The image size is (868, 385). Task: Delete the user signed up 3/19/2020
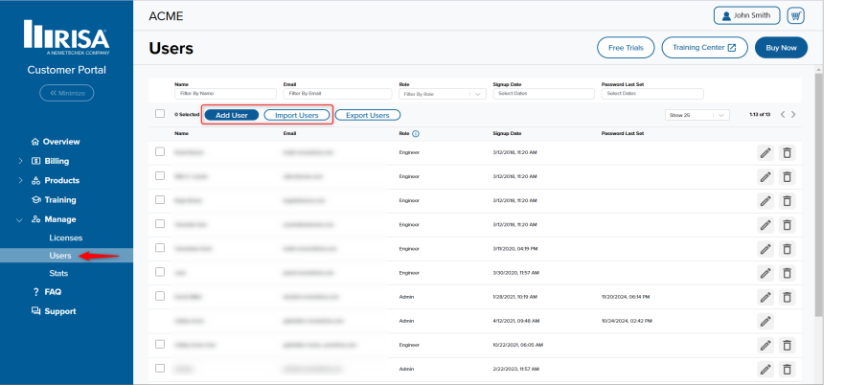point(787,248)
